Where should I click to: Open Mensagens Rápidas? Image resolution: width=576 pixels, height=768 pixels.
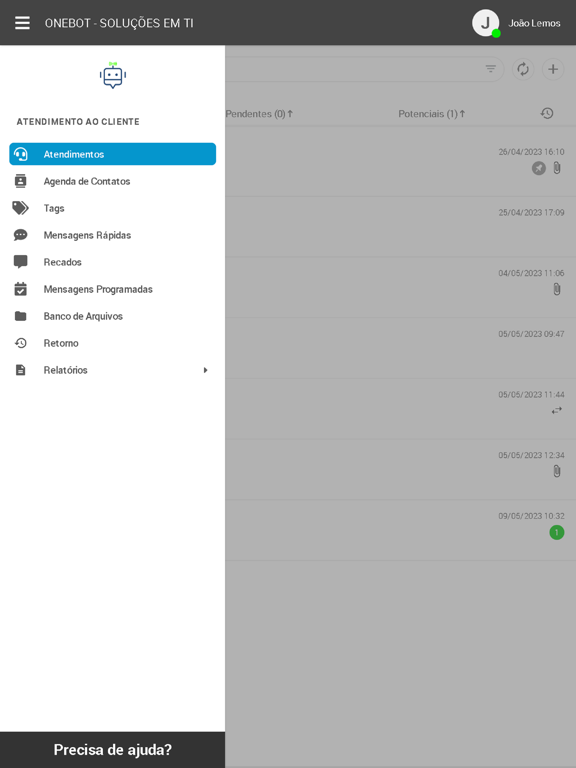[113, 235]
